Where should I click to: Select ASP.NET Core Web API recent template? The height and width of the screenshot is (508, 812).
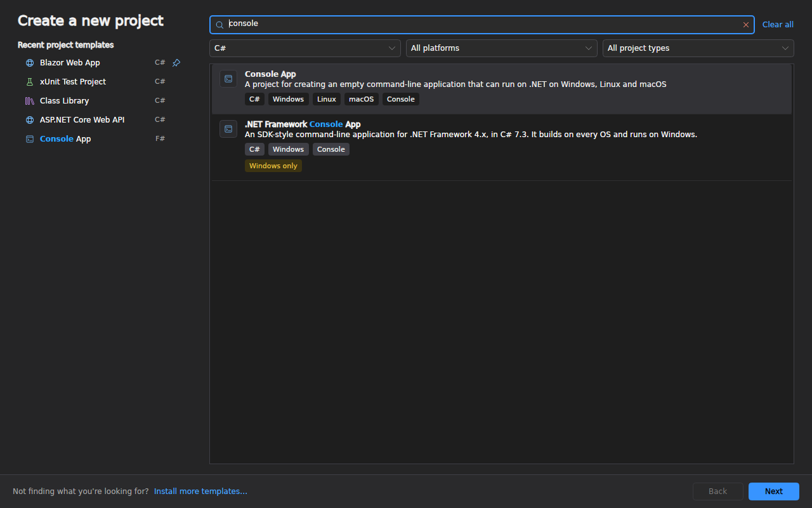click(101, 120)
